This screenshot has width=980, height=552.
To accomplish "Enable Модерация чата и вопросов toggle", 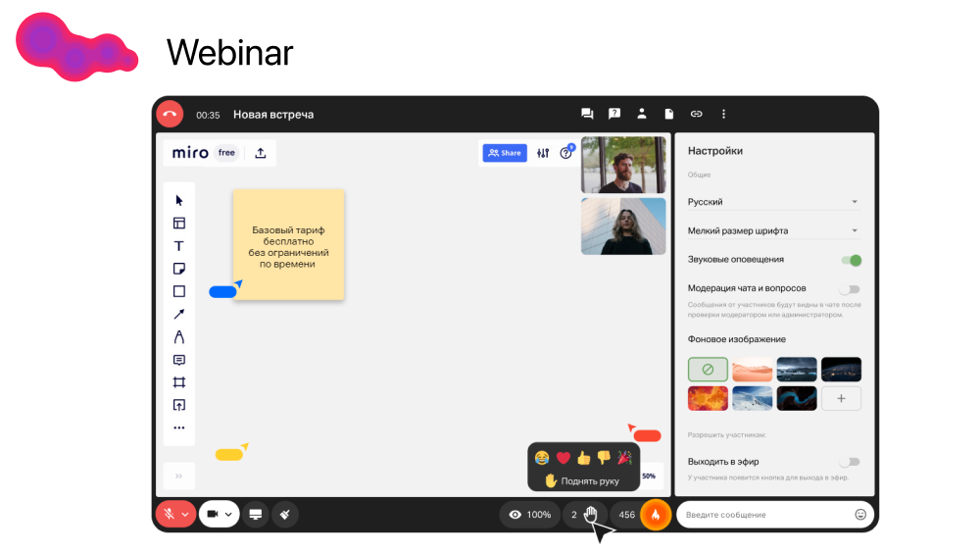I will click(850, 289).
